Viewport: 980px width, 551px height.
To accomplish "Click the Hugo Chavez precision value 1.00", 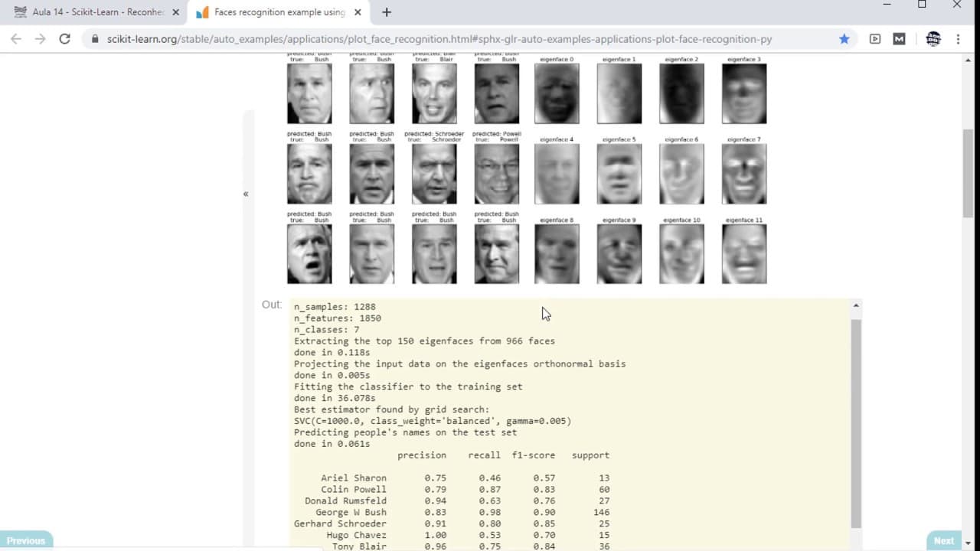I will 436,536.
